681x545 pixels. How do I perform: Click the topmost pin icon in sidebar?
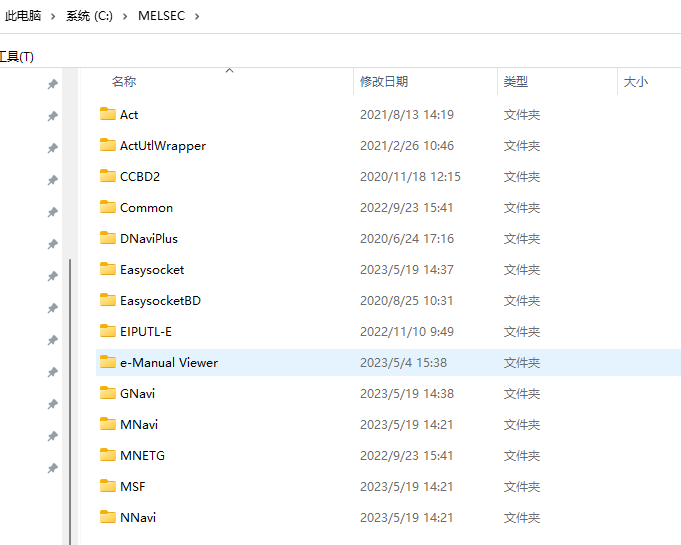tap(53, 84)
